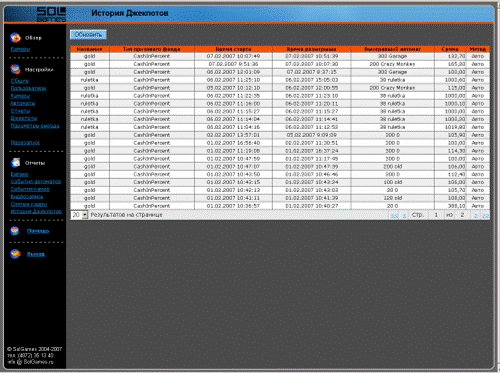Open События камер report link
Screen dimensions: 500x373
pos(30,189)
